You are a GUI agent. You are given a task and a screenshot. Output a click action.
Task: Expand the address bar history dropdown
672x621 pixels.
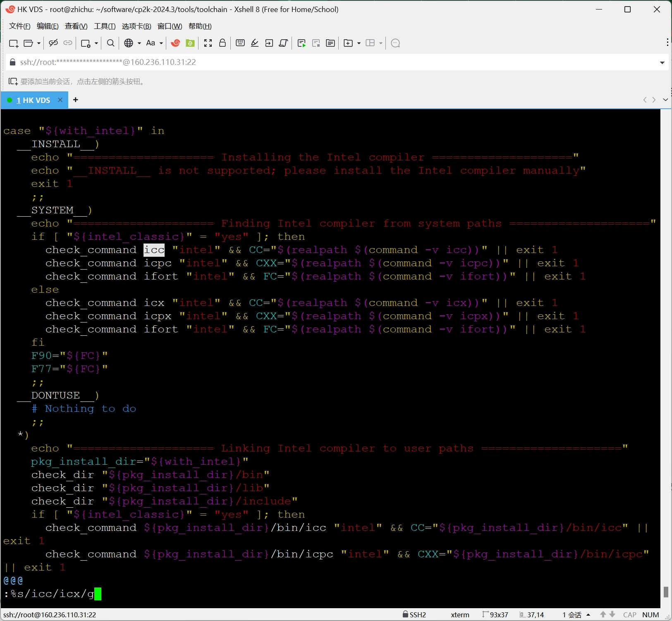pos(662,62)
